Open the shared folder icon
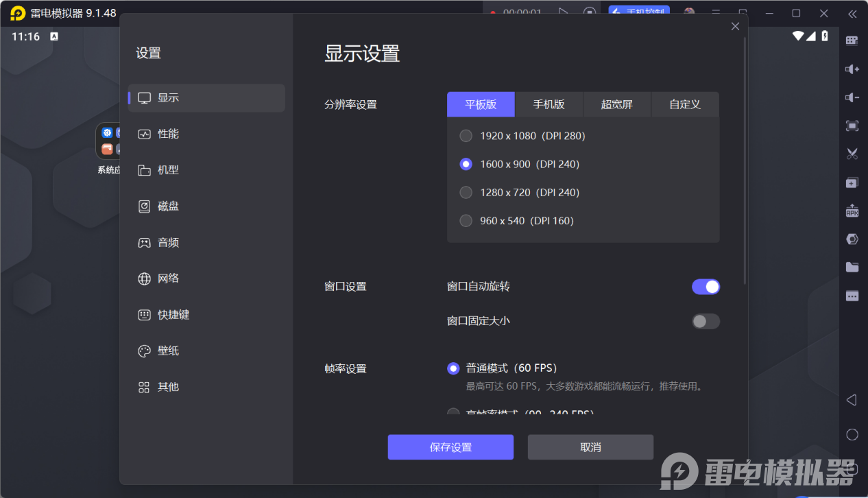 click(x=852, y=268)
